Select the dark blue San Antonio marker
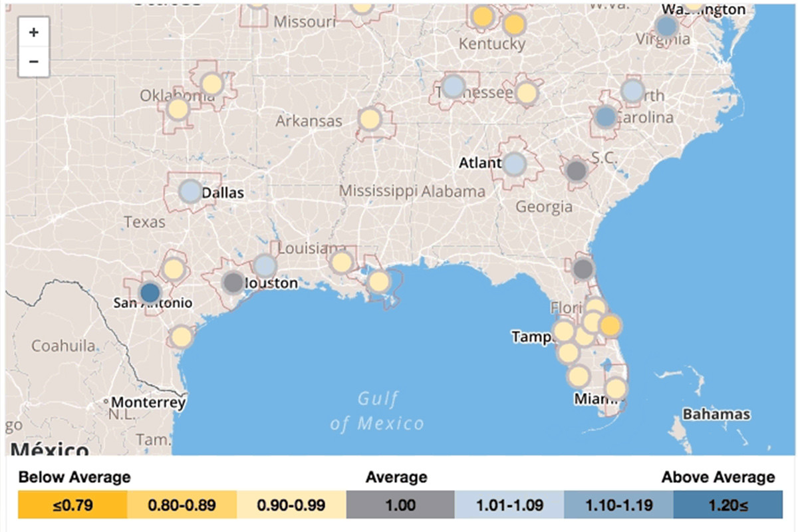Viewport: 798px width, 532px height. 150,292
